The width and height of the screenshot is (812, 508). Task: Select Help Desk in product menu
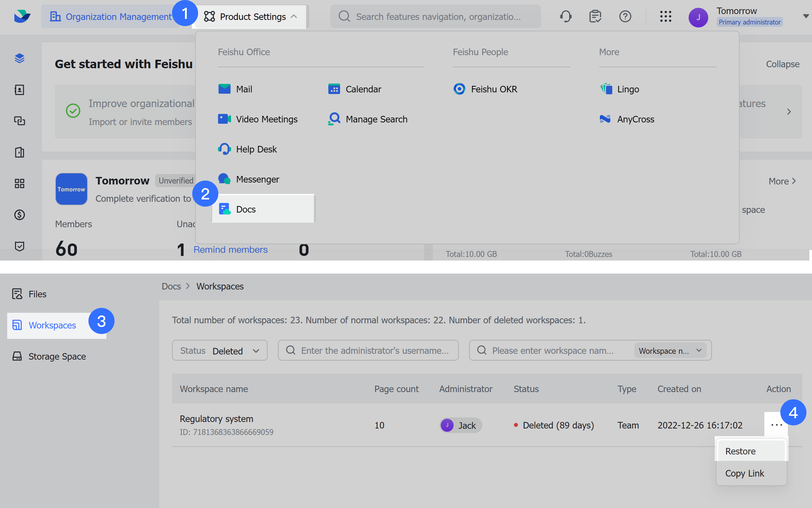(x=247, y=149)
